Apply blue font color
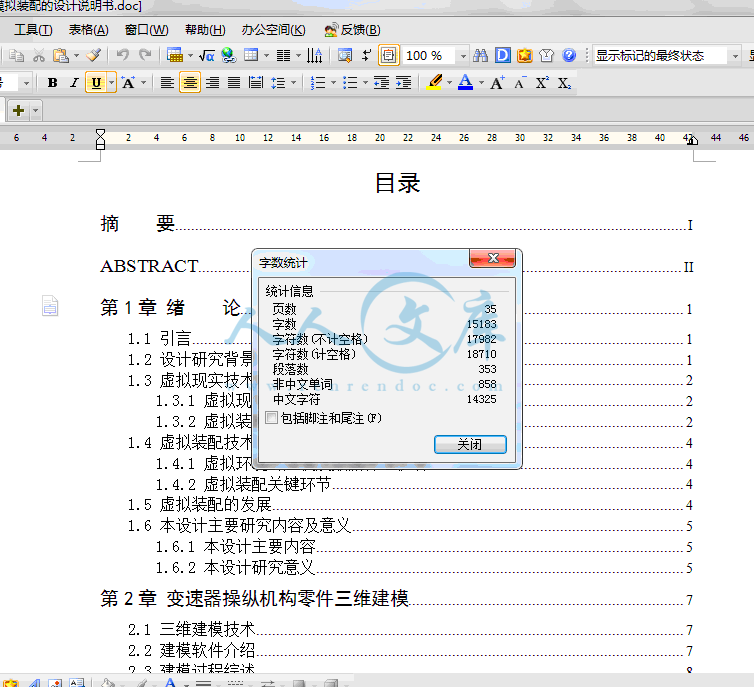754x687 pixels. (465, 82)
